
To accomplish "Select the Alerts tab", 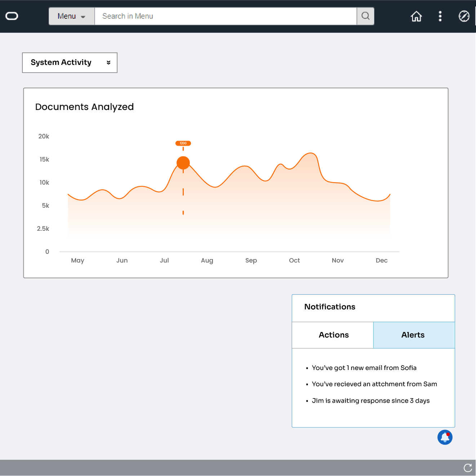I will (x=414, y=335).
